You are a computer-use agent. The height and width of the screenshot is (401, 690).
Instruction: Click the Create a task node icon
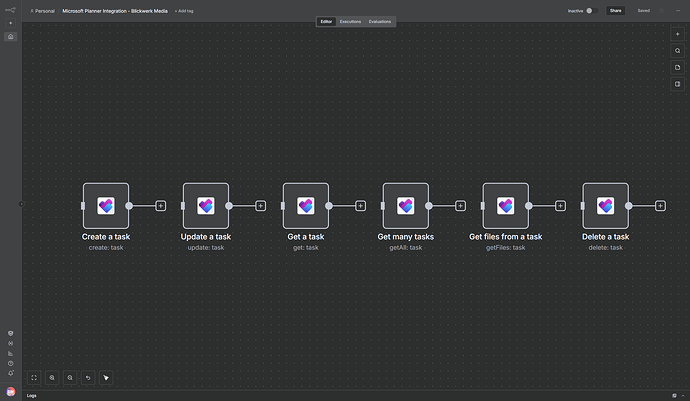pyautogui.click(x=106, y=205)
